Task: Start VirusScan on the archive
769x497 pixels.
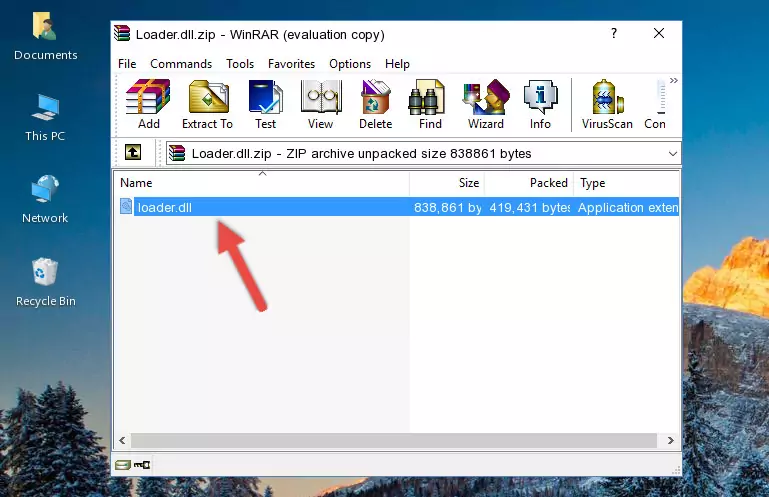Action: click(x=607, y=104)
